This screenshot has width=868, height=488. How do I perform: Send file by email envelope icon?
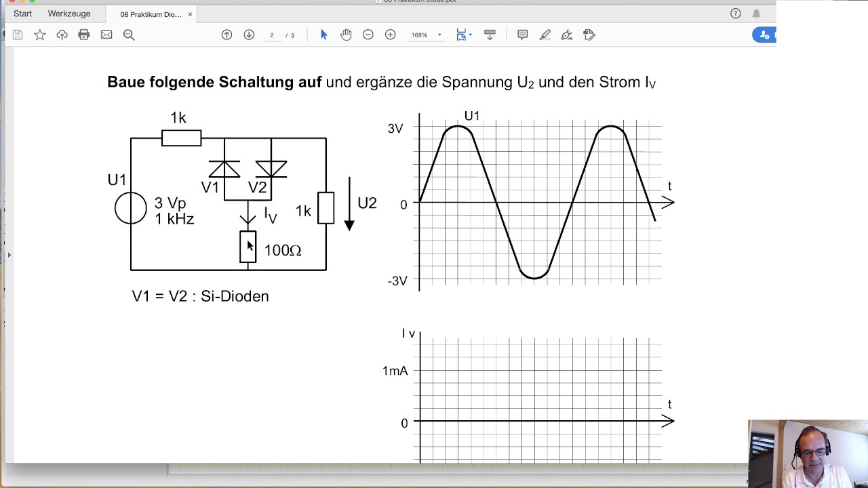click(x=106, y=35)
